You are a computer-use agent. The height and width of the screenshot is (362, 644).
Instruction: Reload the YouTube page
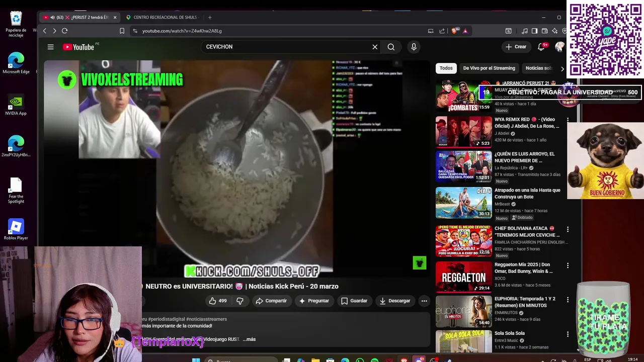[65, 31]
